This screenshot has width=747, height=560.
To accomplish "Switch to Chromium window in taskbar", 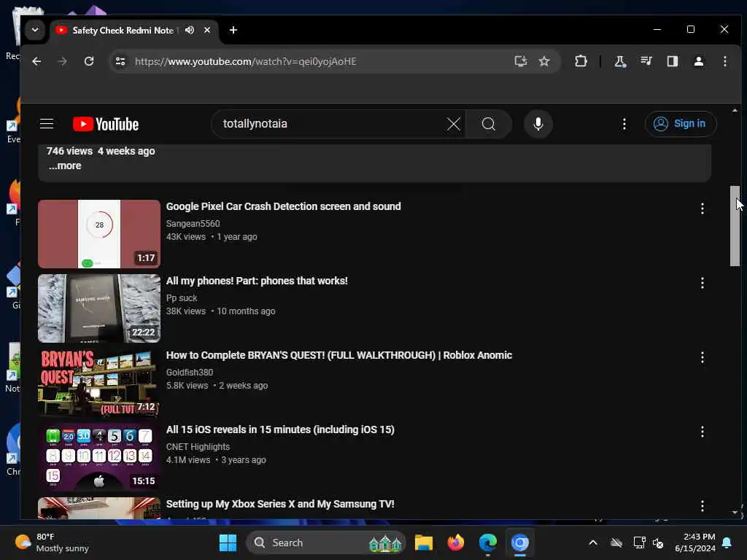I will (519, 542).
